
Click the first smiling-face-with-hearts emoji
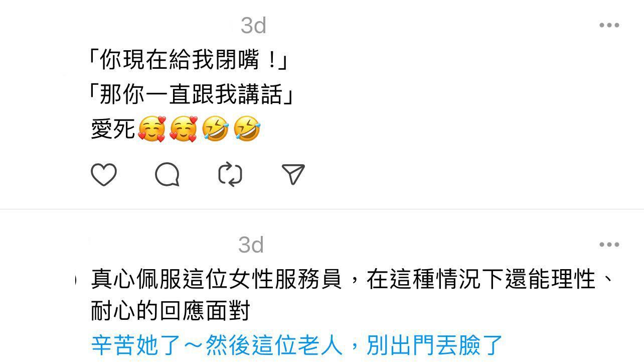151,129
